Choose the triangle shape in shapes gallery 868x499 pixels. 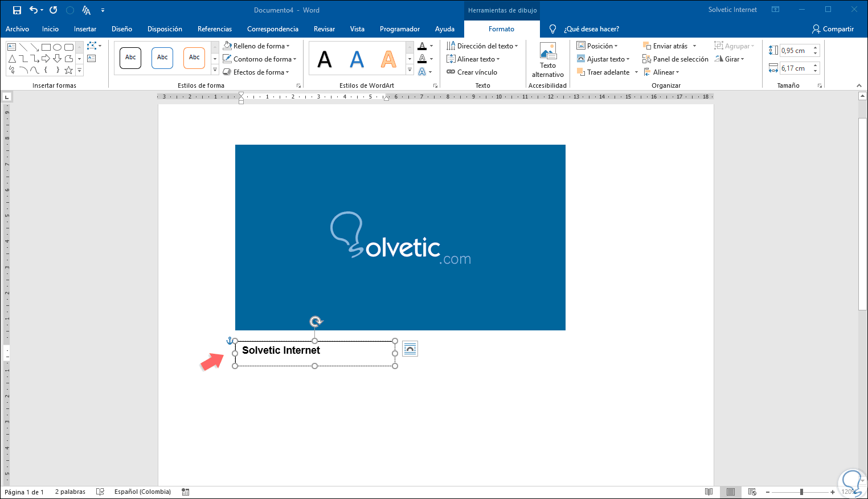[x=12, y=59]
